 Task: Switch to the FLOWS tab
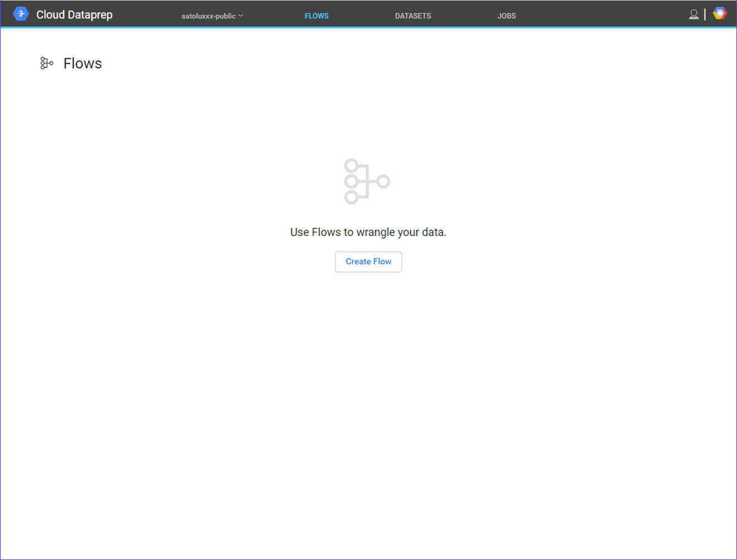pyautogui.click(x=317, y=16)
